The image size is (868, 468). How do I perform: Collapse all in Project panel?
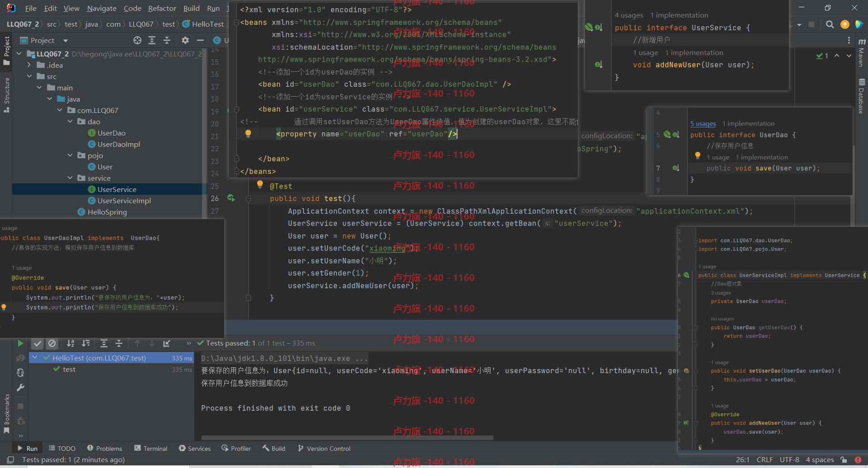[x=167, y=40]
